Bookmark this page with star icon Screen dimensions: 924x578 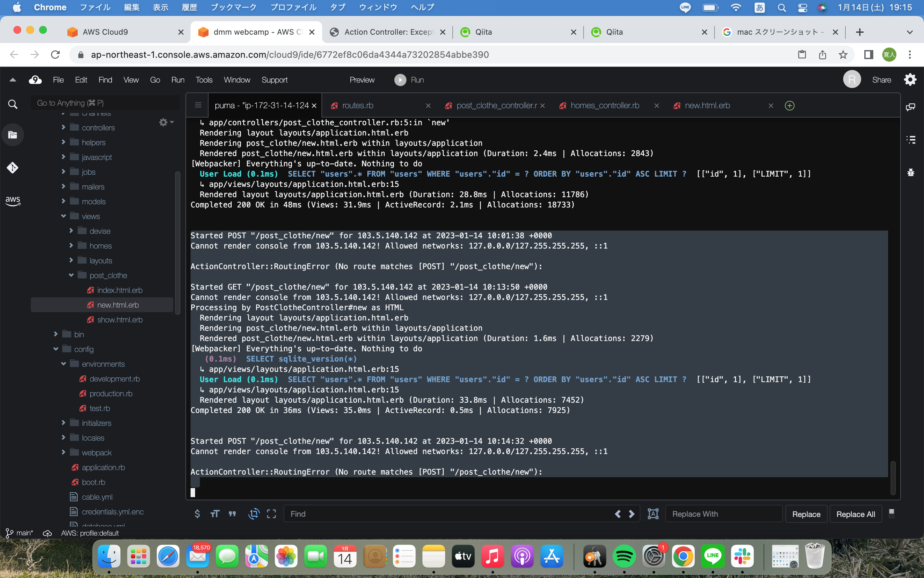843,55
